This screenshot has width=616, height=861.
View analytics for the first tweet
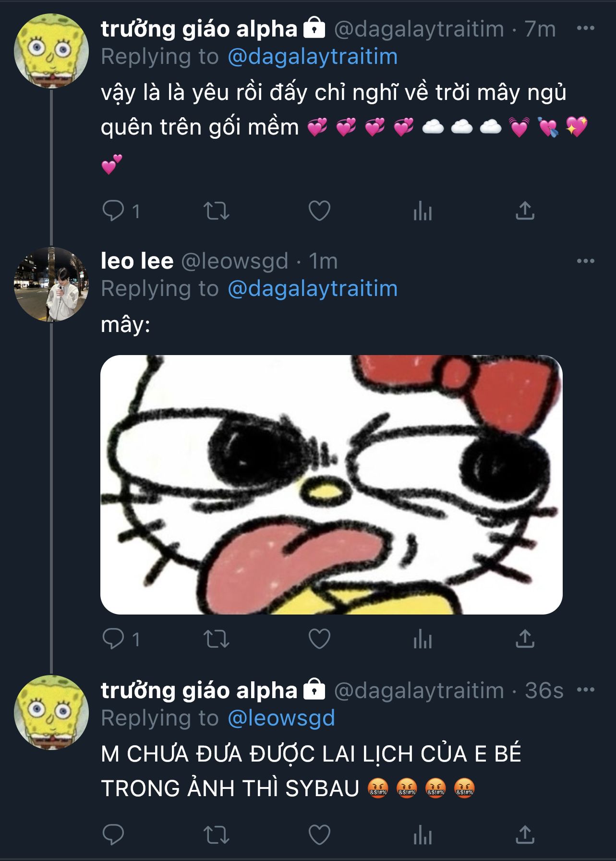tap(423, 211)
